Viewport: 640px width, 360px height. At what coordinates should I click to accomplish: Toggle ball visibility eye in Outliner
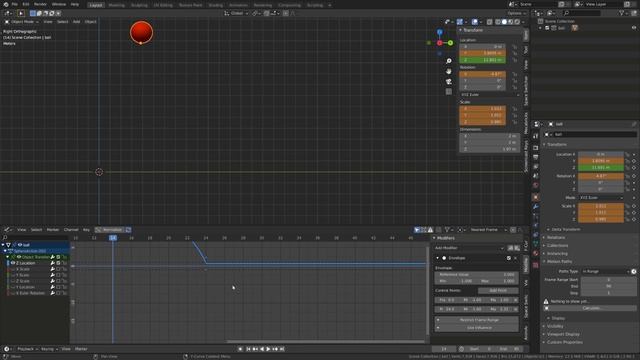(634, 28)
